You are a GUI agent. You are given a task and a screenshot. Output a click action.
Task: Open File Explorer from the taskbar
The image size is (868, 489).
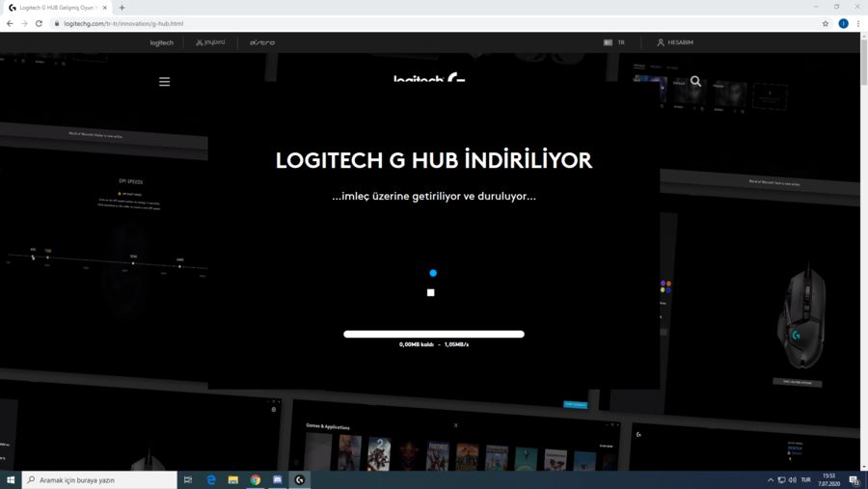[233, 480]
